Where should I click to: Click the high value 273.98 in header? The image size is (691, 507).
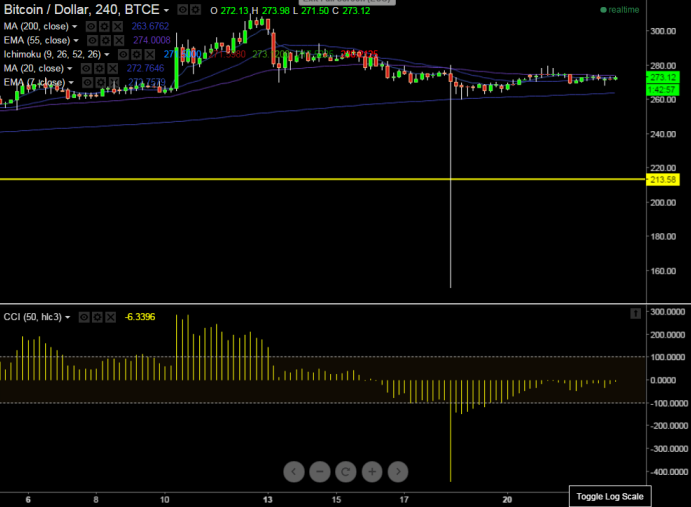point(276,11)
